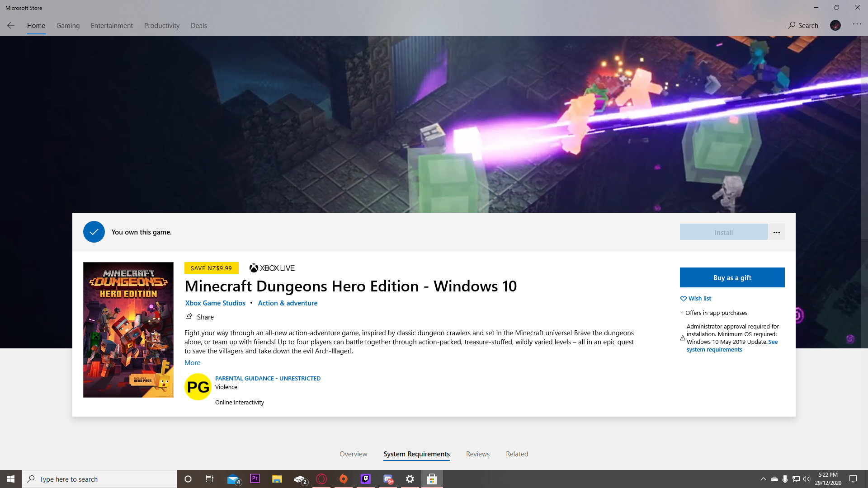The height and width of the screenshot is (488, 868).
Task: Click the Microsoft Store taskbar icon
Action: pos(432,479)
